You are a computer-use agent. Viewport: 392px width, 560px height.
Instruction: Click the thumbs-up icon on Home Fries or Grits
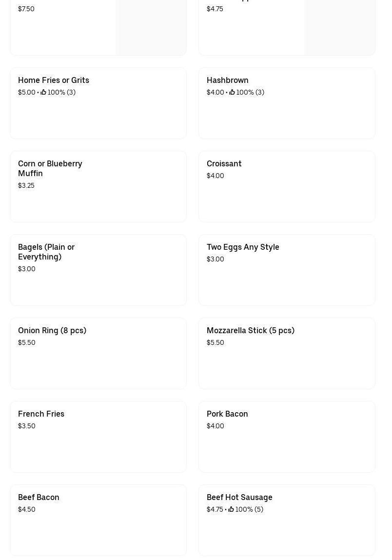pos(43,92)
